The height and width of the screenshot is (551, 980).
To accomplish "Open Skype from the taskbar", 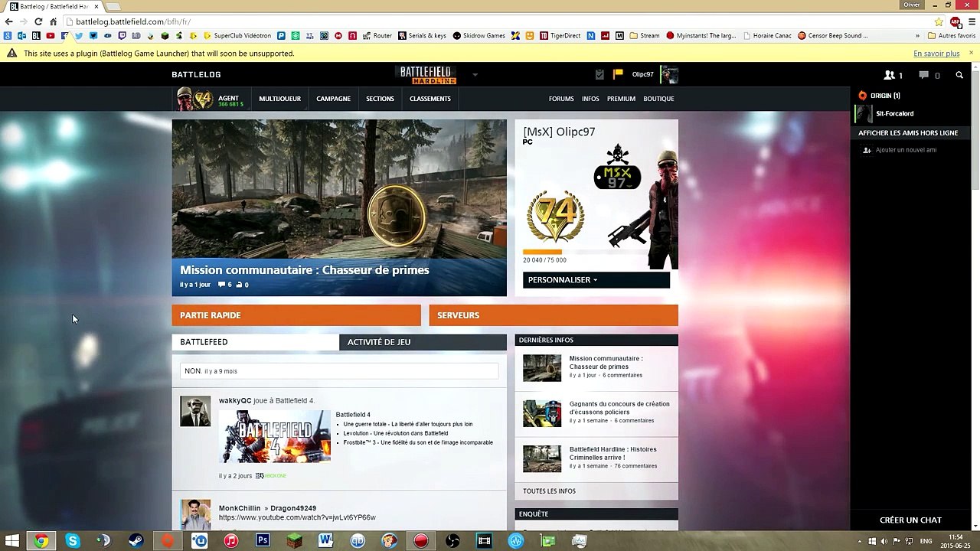I will (73, 541).
